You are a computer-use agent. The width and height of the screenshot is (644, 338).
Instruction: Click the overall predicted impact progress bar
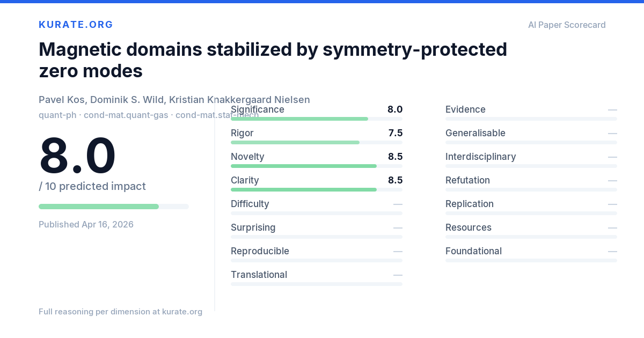tap(114, 207)
